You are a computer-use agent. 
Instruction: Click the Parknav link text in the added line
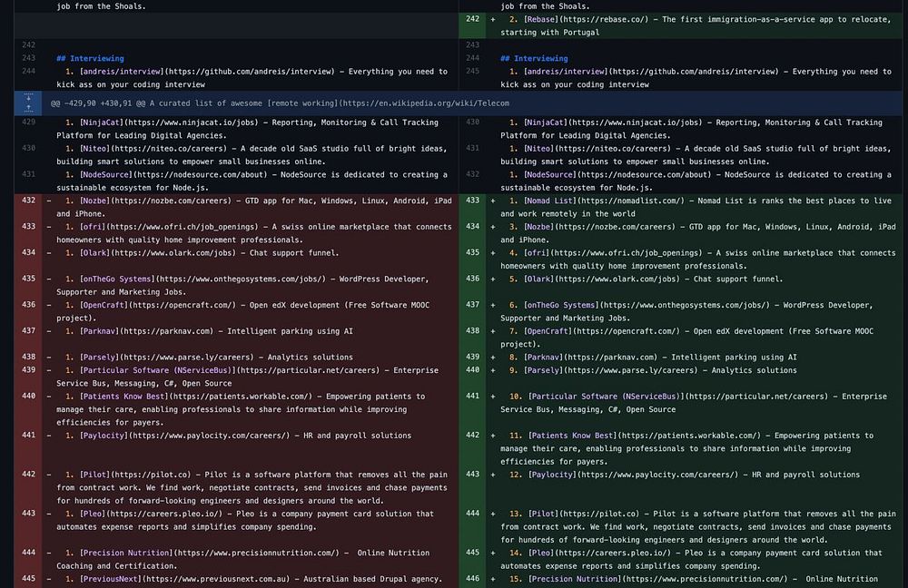[x=544, y=358]
